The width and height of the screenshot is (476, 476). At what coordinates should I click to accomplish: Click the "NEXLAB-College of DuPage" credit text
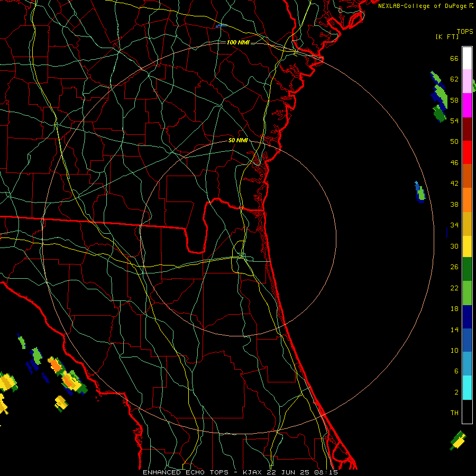(x=422, y=6)
